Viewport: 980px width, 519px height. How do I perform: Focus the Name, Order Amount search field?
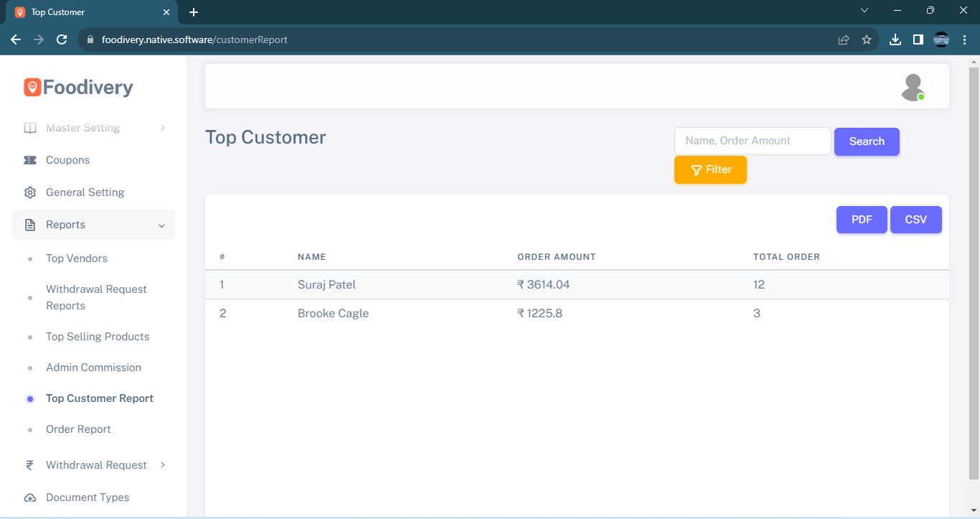coord(753,141)
